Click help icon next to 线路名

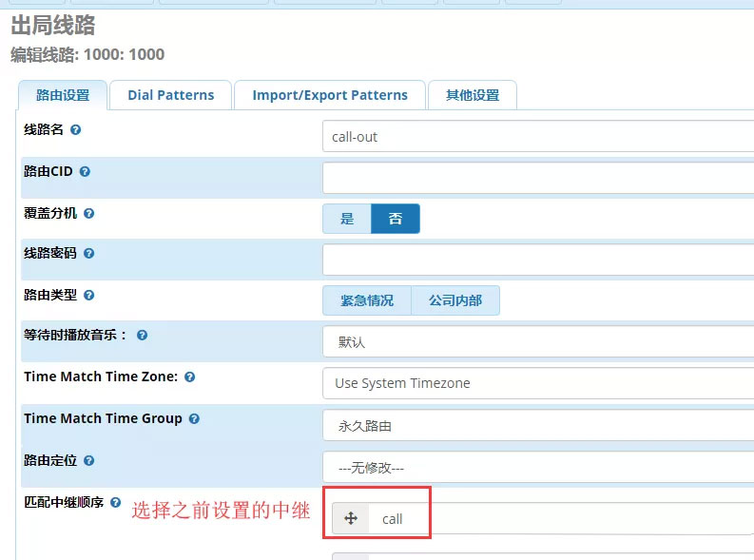tap(76, 129)
